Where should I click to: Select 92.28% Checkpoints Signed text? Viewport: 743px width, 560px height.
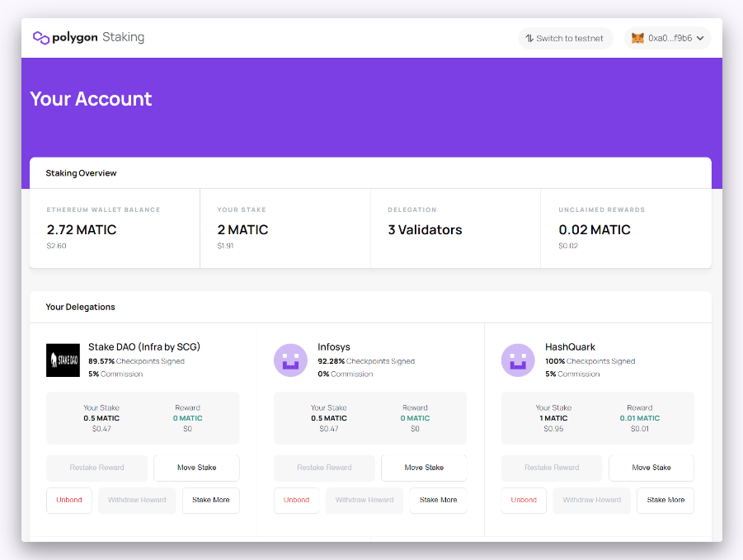click(x=366, y=361)
